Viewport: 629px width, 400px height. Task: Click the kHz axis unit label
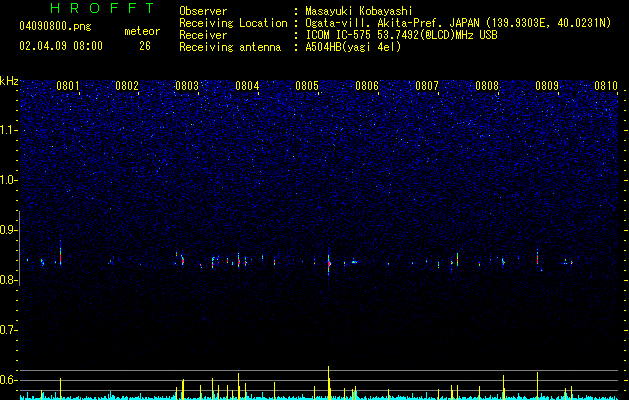click(x=9, y=81)
